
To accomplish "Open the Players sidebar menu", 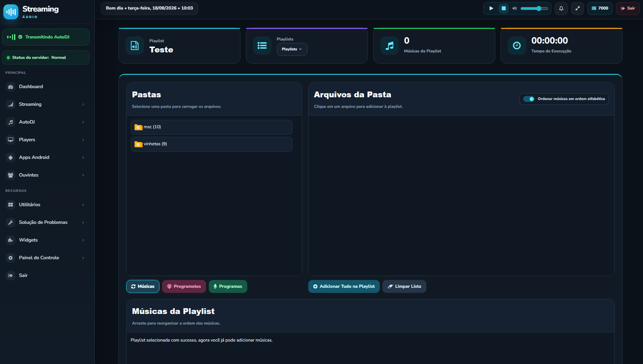I will click(x=46, y=139).
